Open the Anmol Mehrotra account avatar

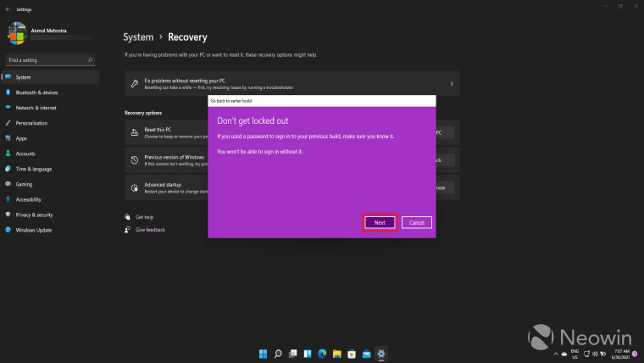[x=17, y=33]
